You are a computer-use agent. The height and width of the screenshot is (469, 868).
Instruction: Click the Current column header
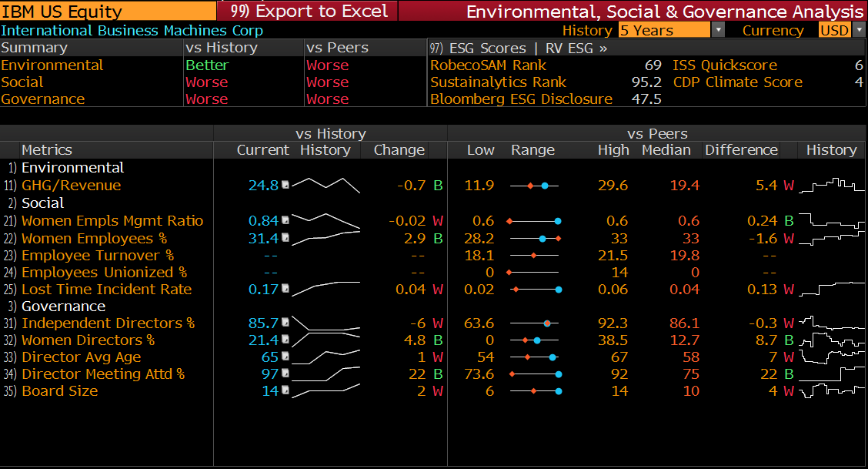pos(263,149)
